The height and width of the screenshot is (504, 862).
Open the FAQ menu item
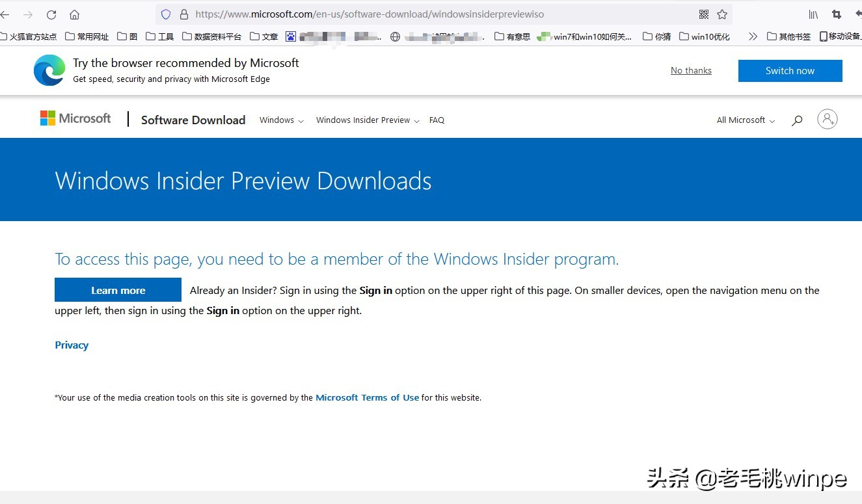pos(437,120)
